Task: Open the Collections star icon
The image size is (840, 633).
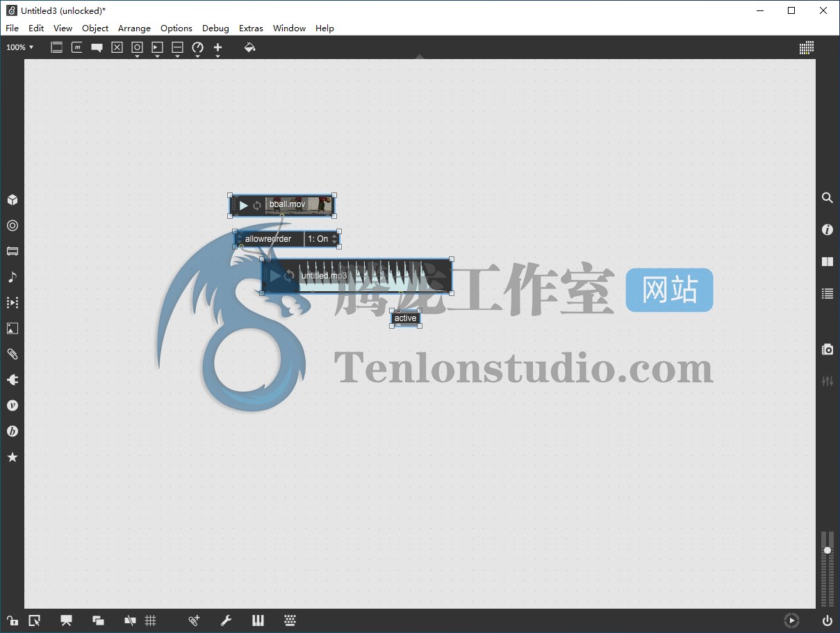Action: coord(12,457)
